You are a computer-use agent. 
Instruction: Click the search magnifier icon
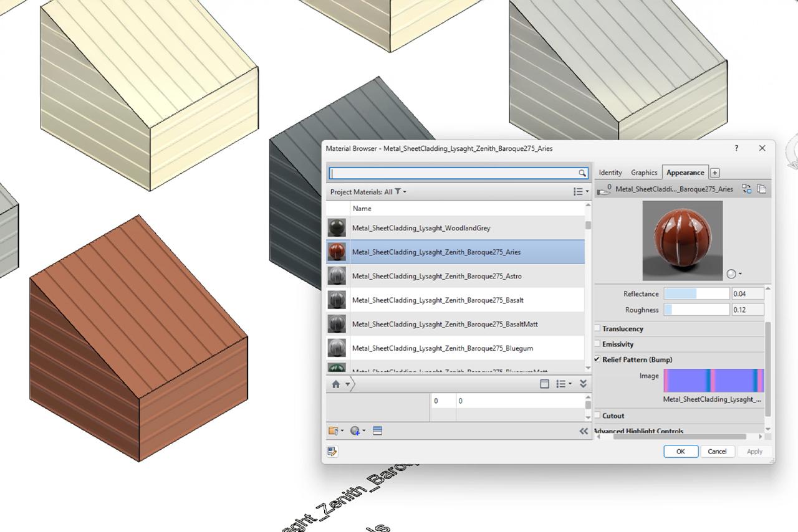[x=582, y=173]
